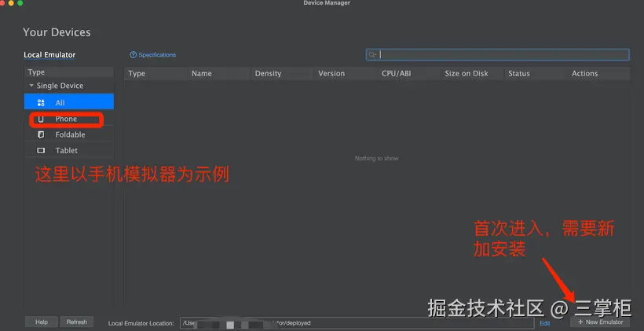Edit the emulator location path
Viewport: 644px width, 331px height.
tap(544, 324)
